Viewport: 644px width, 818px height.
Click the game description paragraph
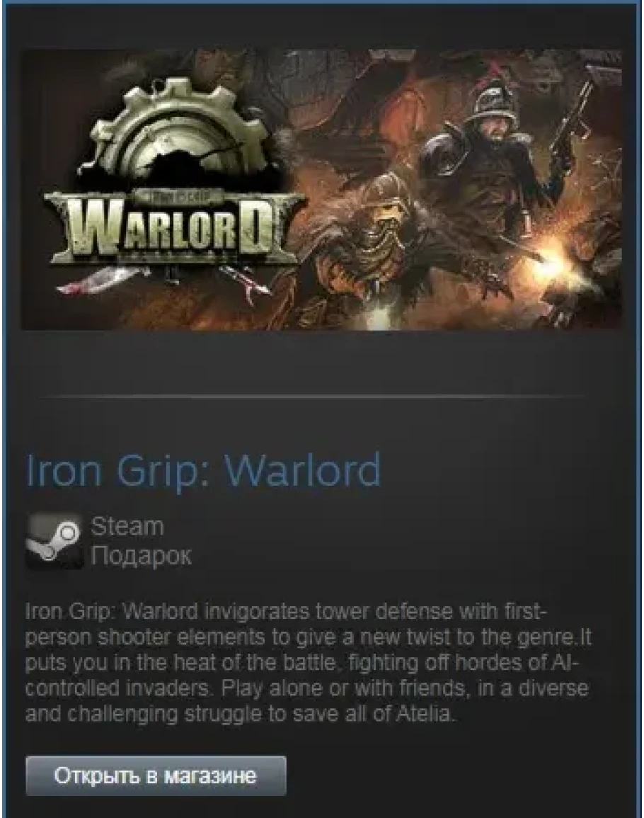pyautogui.click(x=308, y=662)
